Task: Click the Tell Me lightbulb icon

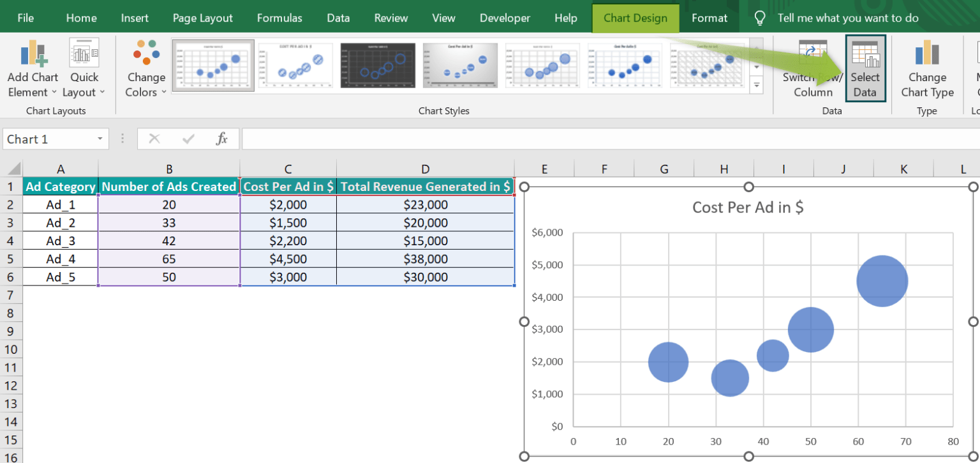Action: click(x=759, y=17)
